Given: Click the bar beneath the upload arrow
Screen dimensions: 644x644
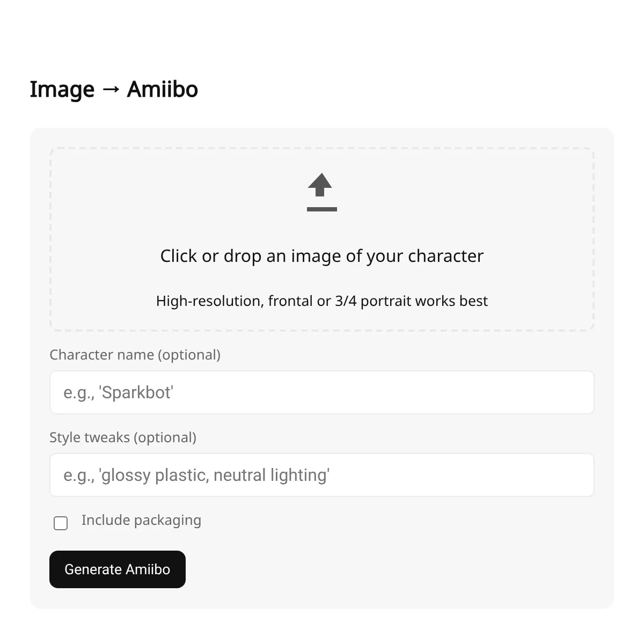Looking at the screenshot, I should point(321,209).
